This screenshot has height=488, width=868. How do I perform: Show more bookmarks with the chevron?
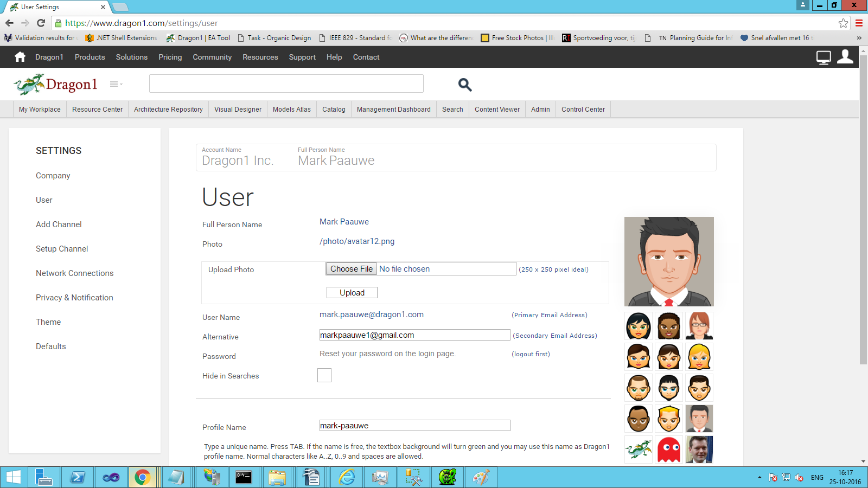[859, 38]
